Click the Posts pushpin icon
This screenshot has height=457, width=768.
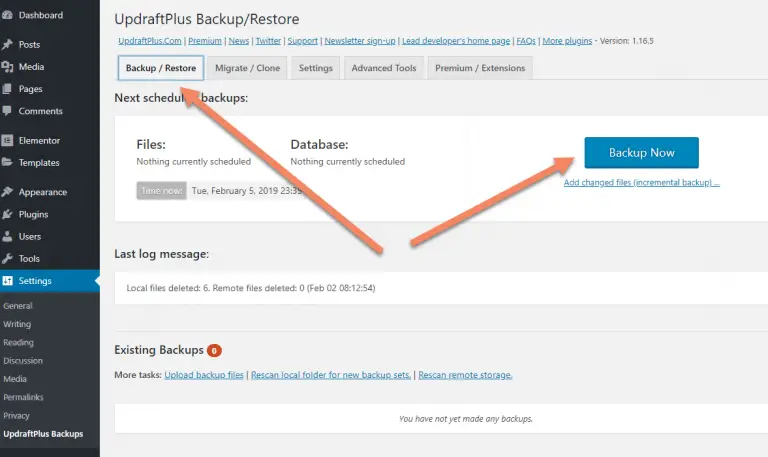7,45
